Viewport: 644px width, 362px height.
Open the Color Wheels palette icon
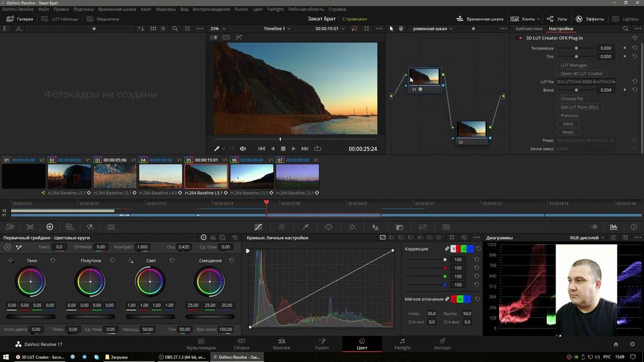click(49, 227)
